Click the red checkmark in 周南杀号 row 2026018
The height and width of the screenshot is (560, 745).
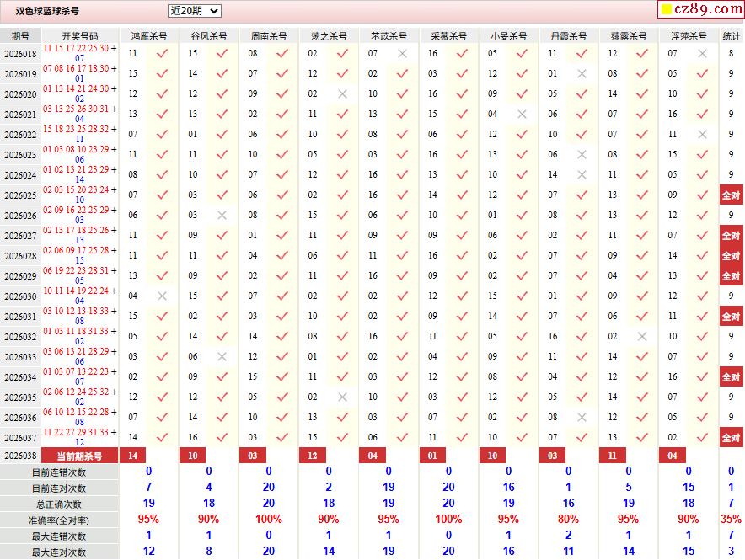281,53
